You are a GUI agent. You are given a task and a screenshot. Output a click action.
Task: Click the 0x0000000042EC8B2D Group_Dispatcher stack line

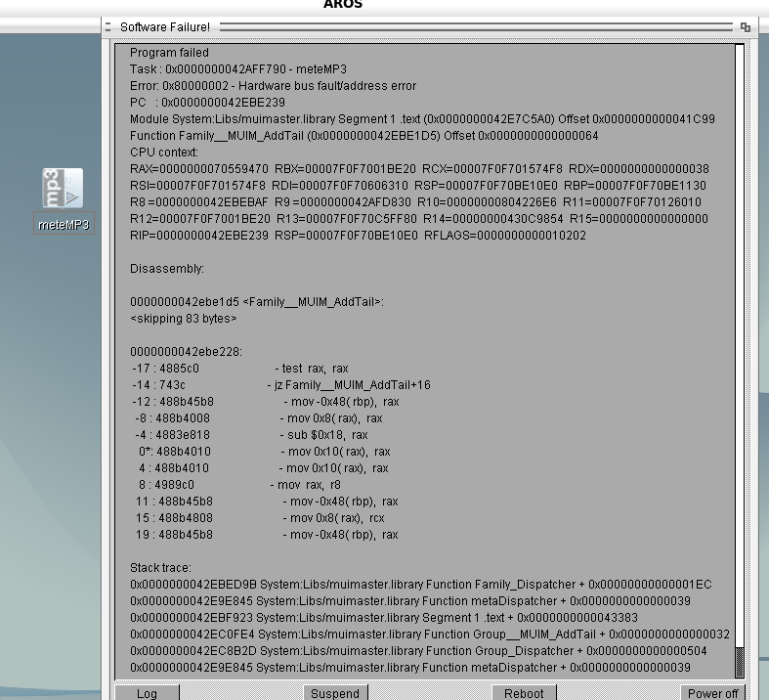[x=418, y=651]
